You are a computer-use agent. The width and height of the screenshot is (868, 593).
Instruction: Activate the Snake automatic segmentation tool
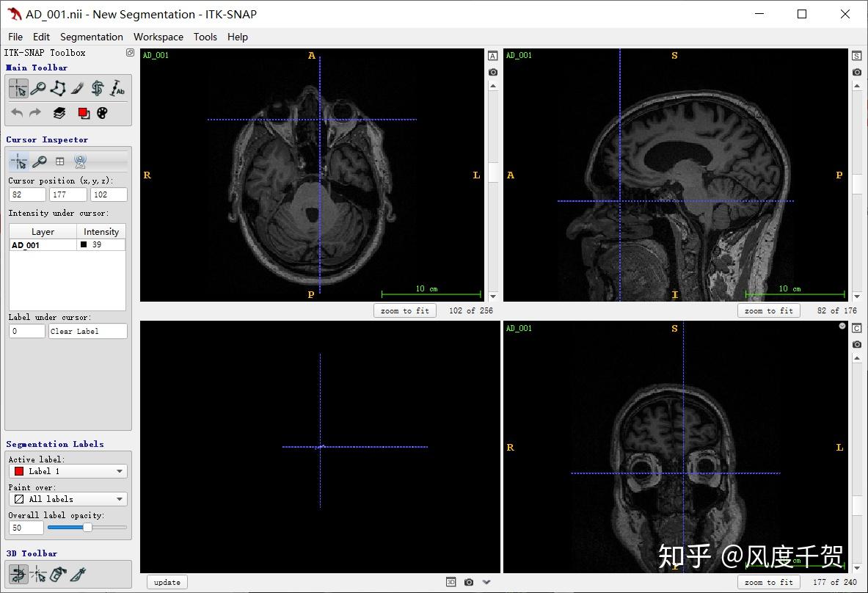click(x=98, y=88)
